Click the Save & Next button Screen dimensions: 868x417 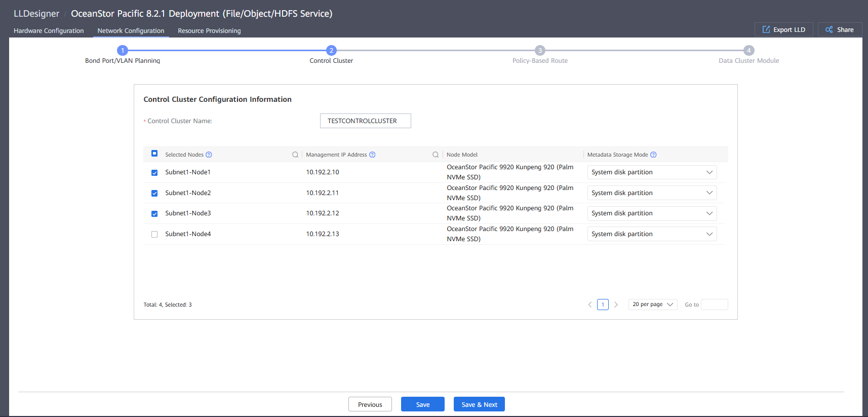tap(479, 404)
